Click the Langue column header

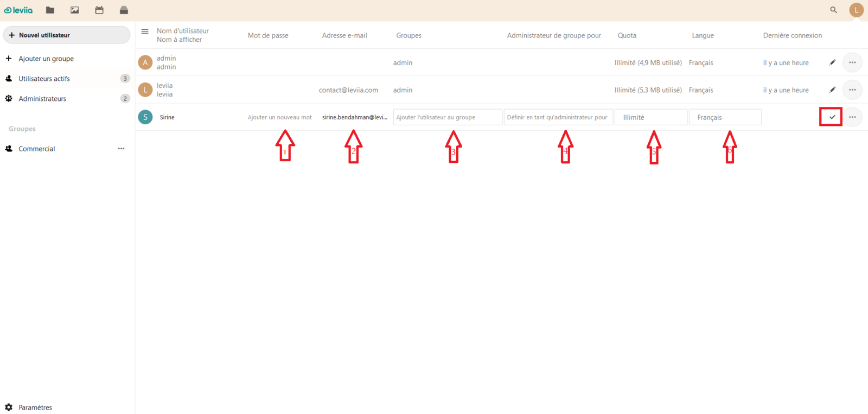(703, 35)
